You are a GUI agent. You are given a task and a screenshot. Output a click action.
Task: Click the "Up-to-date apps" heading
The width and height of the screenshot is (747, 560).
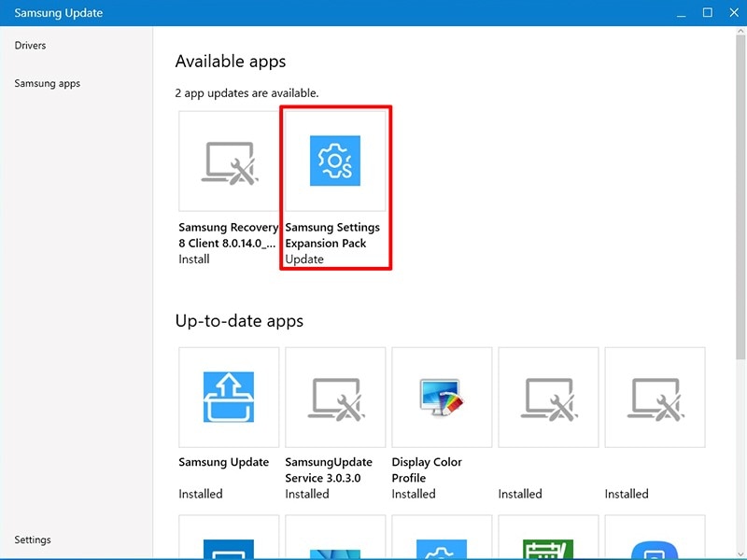click(x=239, y=321)
